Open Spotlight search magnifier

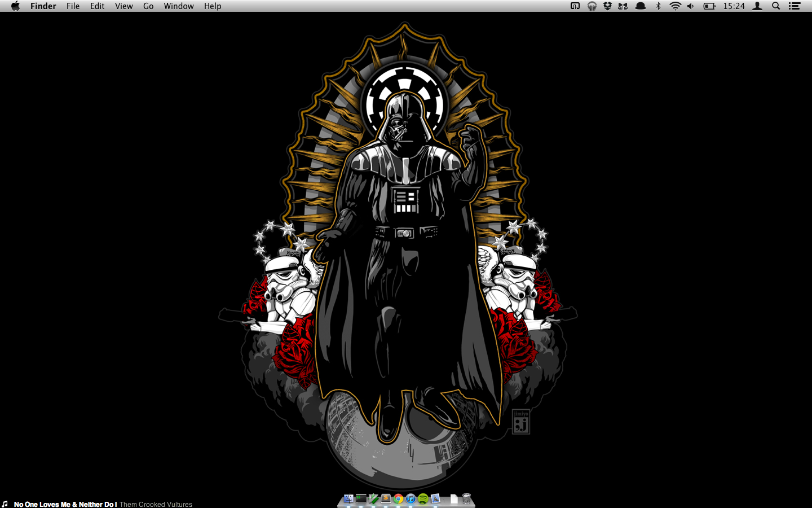[x=776, y=6]
